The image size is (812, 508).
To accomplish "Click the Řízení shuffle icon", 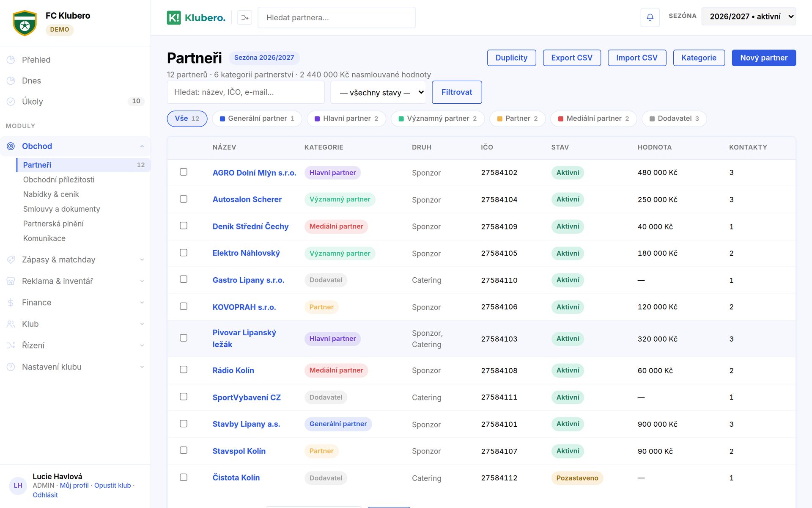I will coord(11,345).
